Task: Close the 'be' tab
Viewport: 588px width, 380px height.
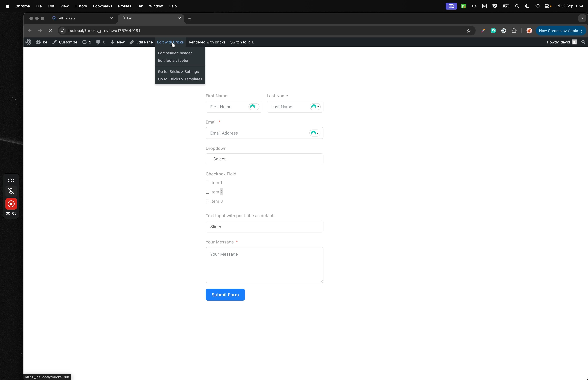Action: click(x=180, y=18)
